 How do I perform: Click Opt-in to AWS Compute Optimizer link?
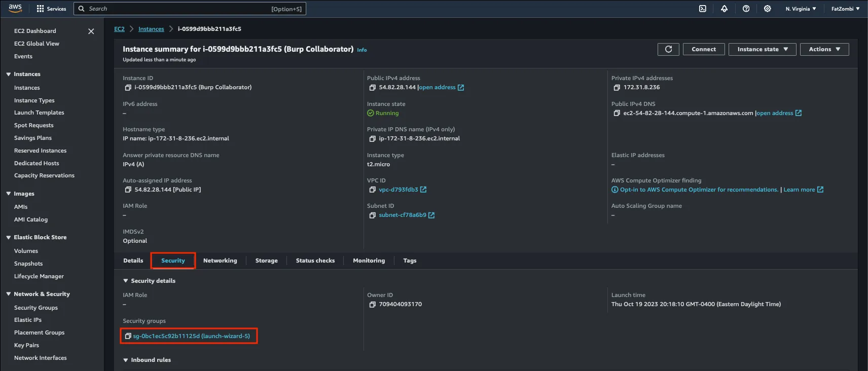point(699,190)
